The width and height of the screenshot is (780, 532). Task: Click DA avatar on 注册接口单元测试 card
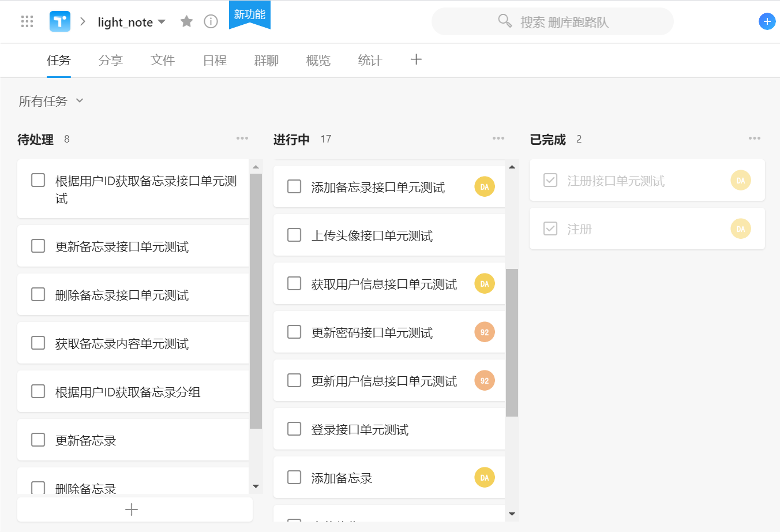click(x=741, y=180)
